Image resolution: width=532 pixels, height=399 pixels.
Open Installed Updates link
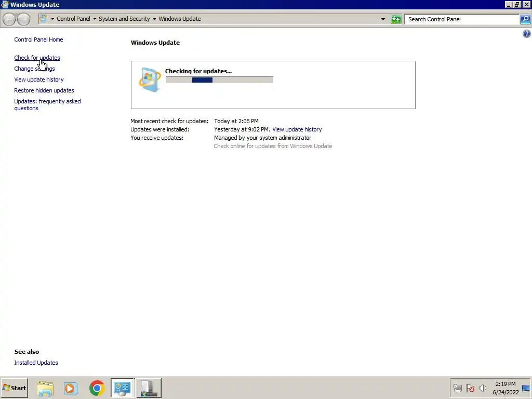pos(36,363)
